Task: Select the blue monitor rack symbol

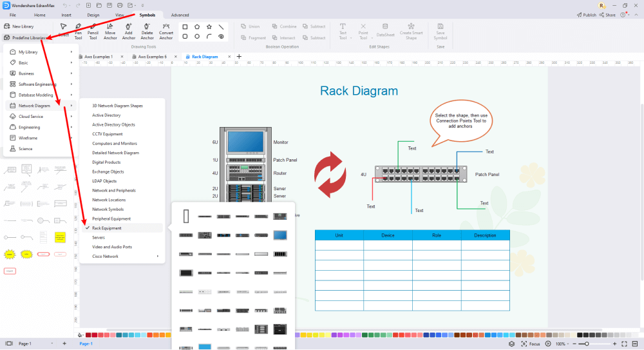Action: (279, 235)
